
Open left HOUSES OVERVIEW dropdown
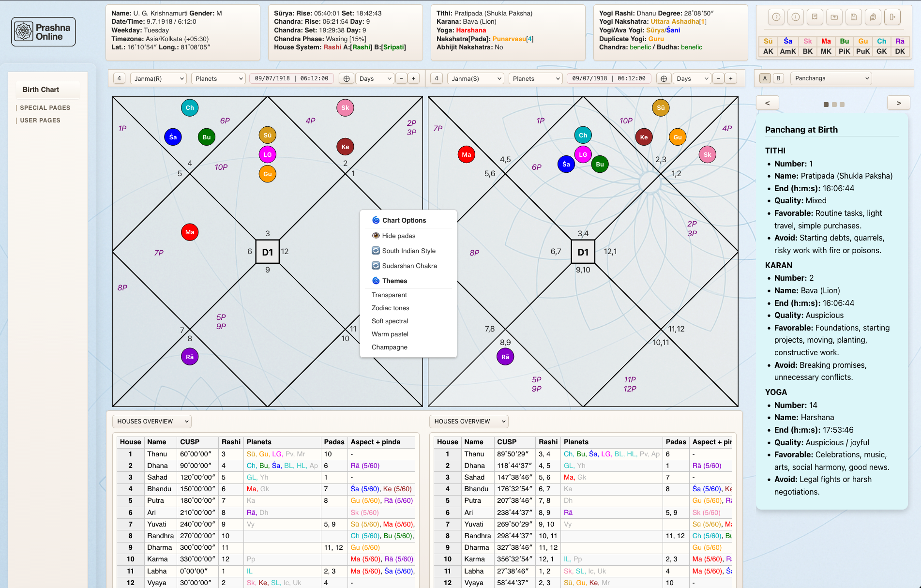(x=152, y=422)
